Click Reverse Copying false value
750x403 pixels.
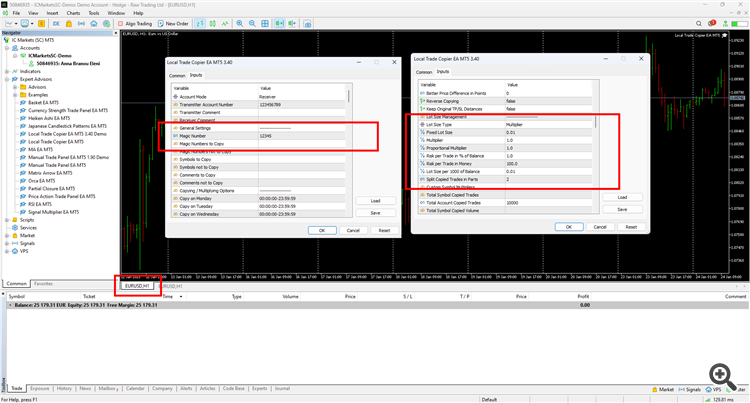point(511,101)
